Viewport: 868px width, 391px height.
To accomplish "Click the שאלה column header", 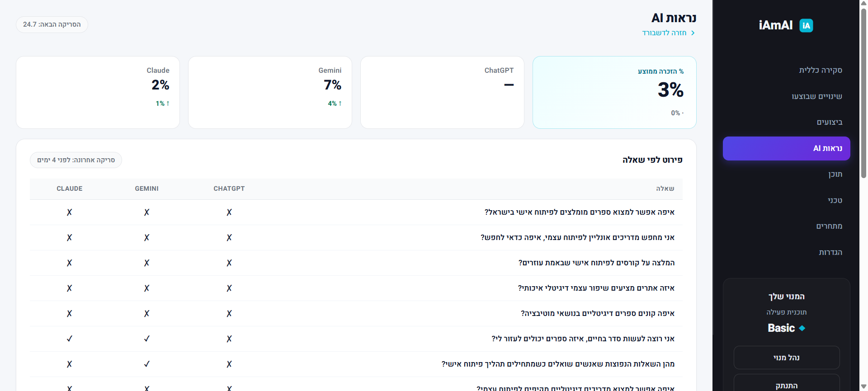I will 665,188.
